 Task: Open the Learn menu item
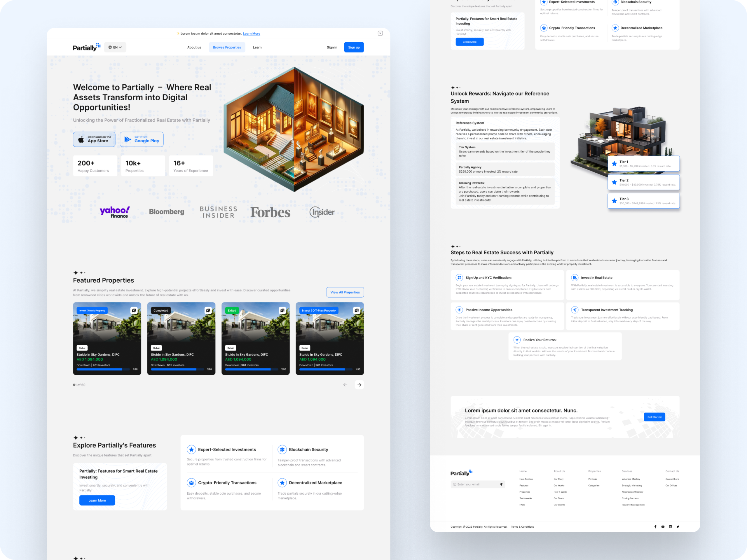coord(257,47)
